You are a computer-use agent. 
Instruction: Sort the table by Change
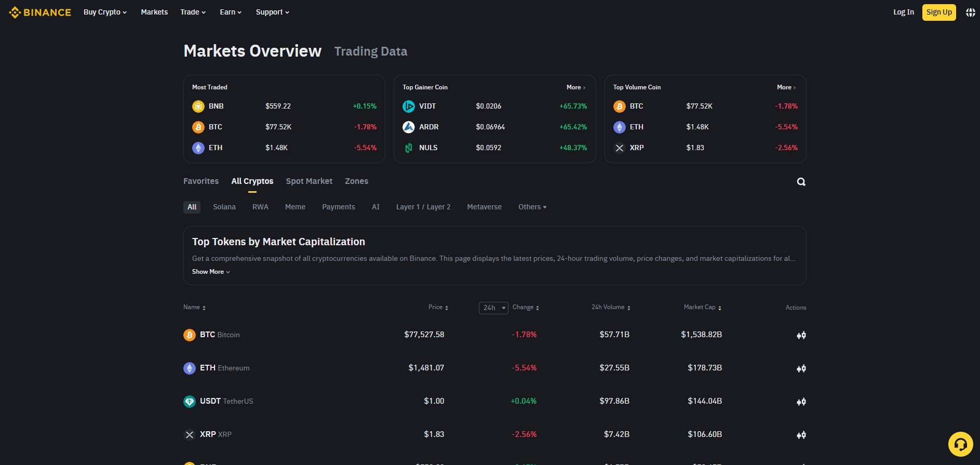(x=526, y=308)
